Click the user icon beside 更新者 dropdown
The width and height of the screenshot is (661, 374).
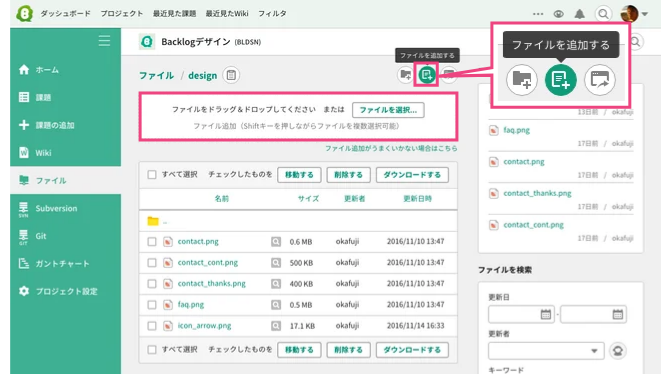(618, 351)
